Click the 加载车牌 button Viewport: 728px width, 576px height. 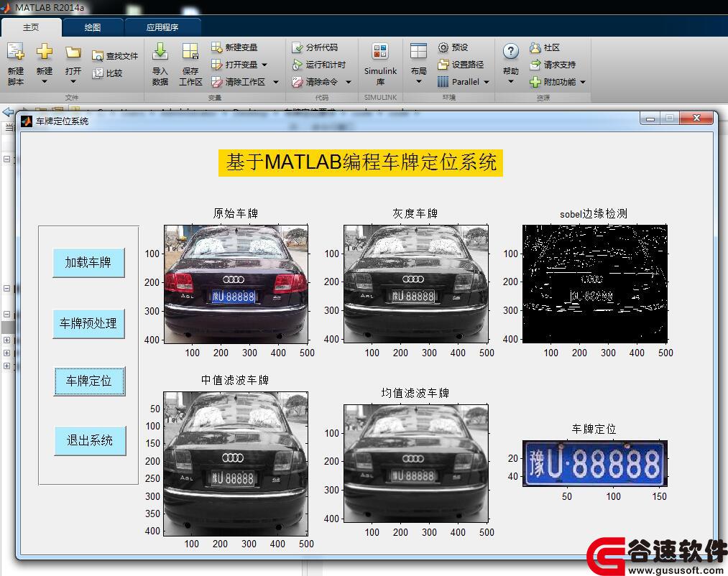point(88,263)
